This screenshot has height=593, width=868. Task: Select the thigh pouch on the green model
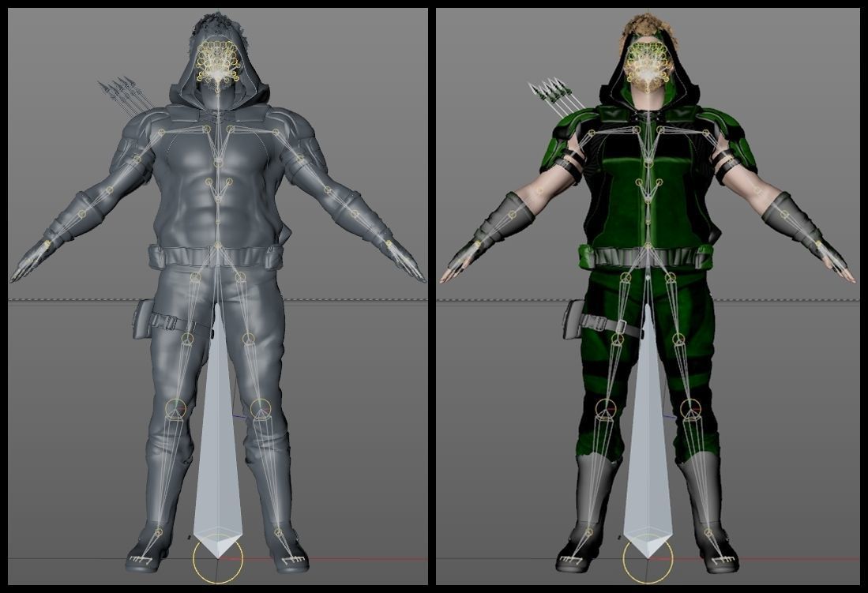pyautogui.click(x=573, y=318)
